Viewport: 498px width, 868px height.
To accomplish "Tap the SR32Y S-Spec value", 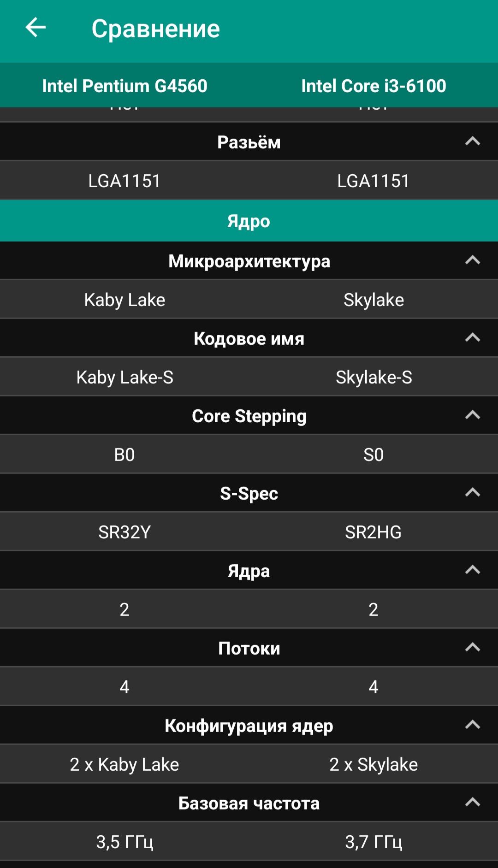I will pos(125,532).
